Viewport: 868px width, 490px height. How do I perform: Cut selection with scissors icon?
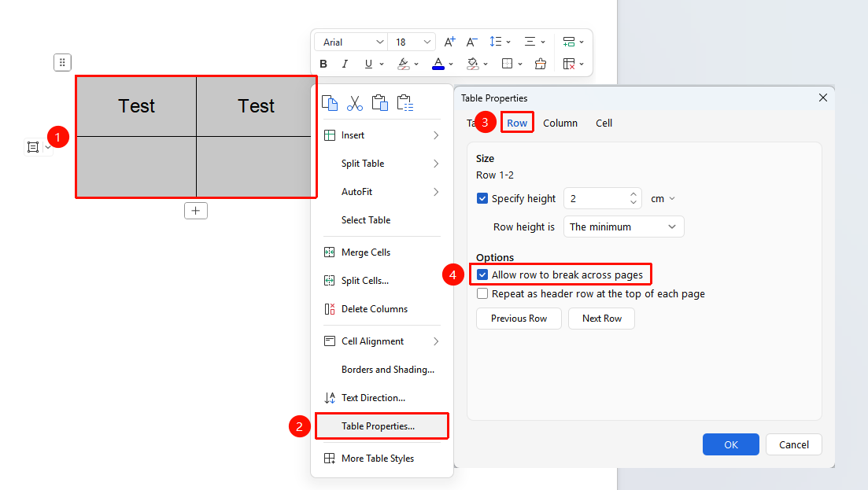tap(355, 103)
